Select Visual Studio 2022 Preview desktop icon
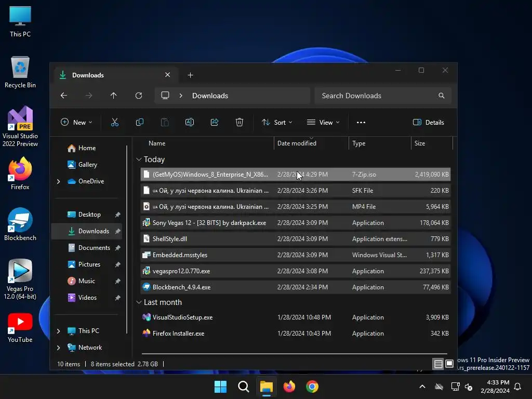The height and width of the screenshot is (399, 532). [x=20, y=126]
